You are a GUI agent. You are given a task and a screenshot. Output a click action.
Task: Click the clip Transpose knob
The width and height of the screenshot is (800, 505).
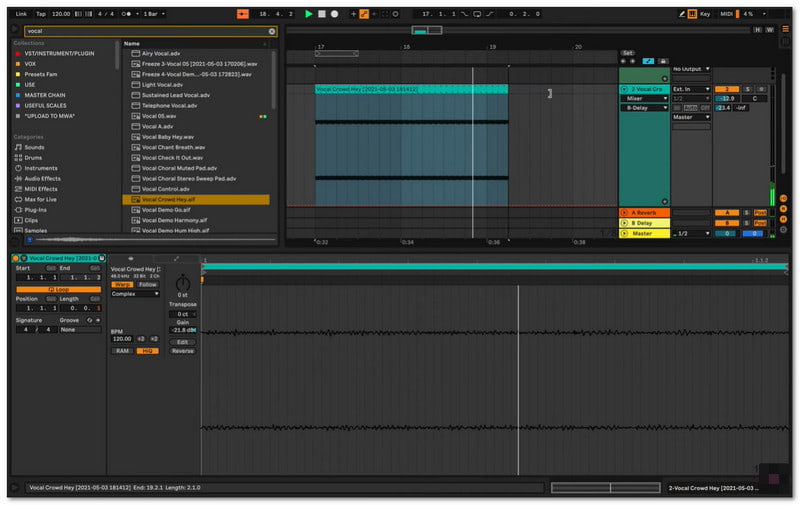pos(183,283)
